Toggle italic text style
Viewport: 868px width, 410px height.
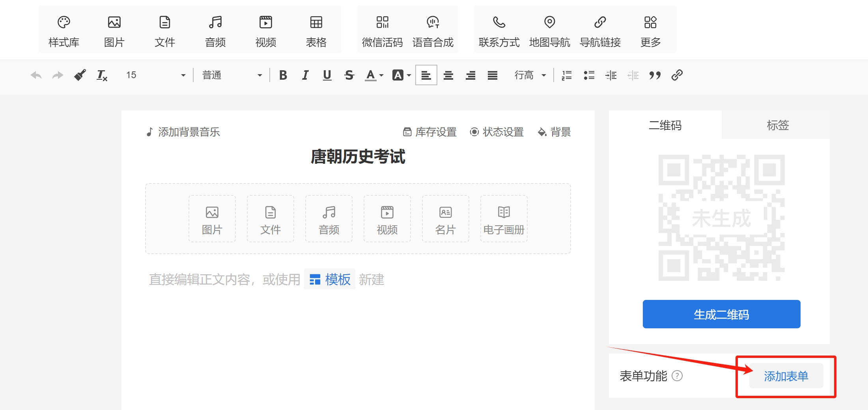tap(305, 75)
